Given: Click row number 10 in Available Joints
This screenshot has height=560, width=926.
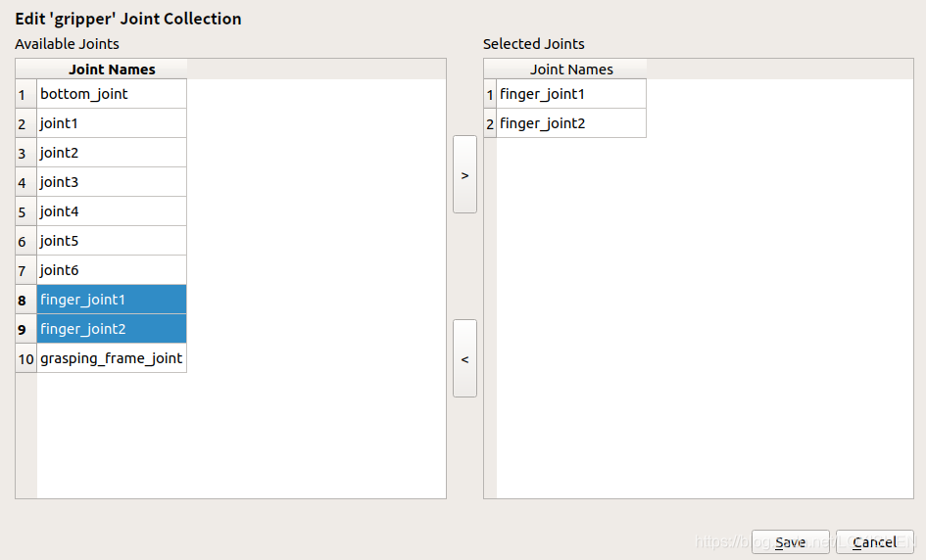Looking at the screenshot, I should pos(25,358).
